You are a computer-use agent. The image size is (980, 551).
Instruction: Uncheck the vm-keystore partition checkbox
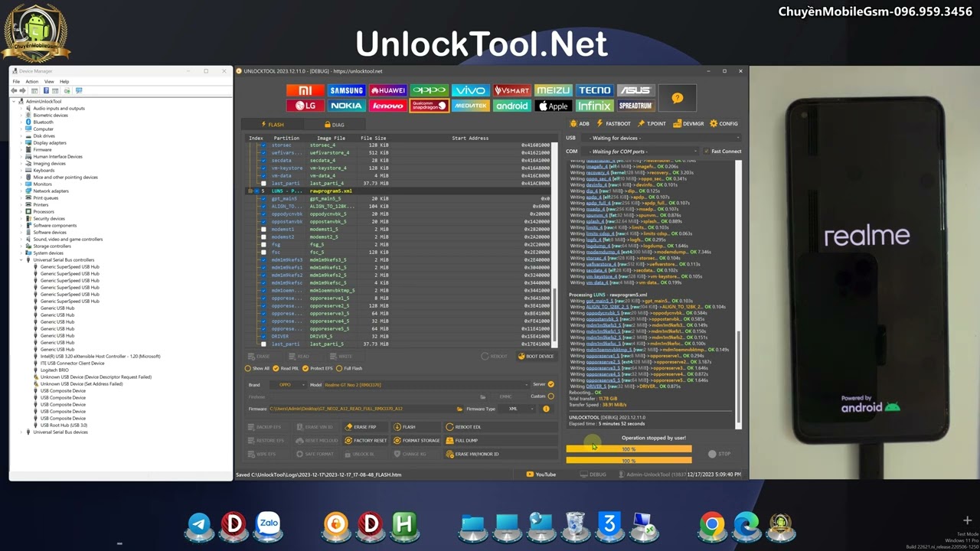[263, 168]
